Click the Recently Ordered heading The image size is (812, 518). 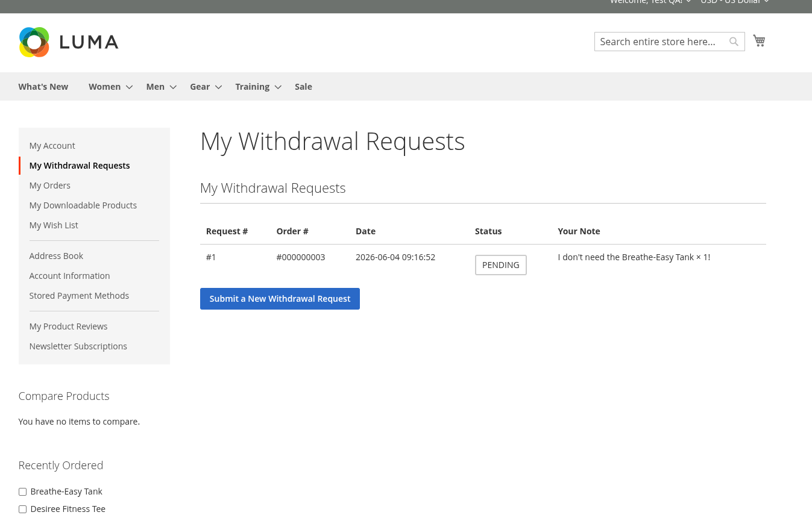coord(61,466)
